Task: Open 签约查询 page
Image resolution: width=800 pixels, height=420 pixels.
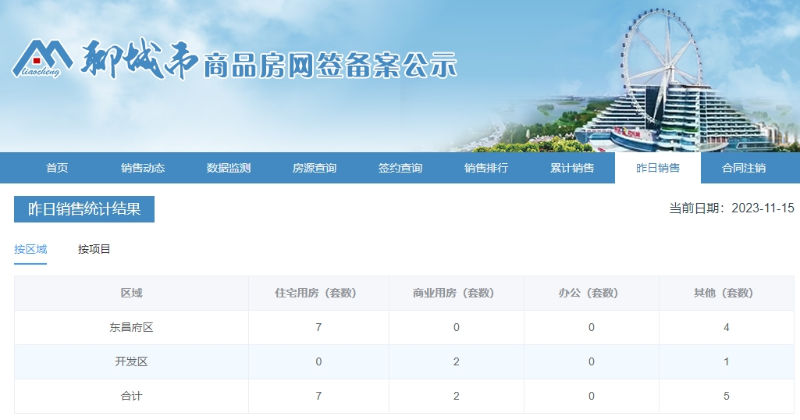Action: click(x=400, y=168)
